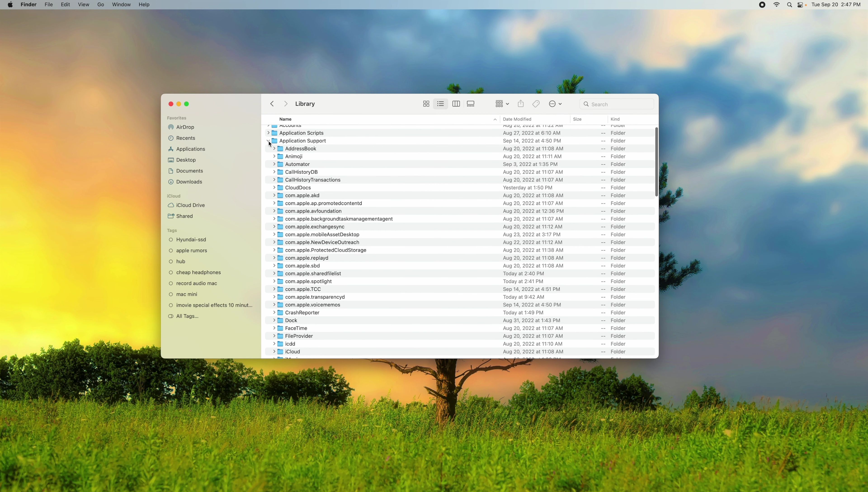Expand the com.apple.TCC folder
This screenshot has width=868, height=492.
click(274, 289)
